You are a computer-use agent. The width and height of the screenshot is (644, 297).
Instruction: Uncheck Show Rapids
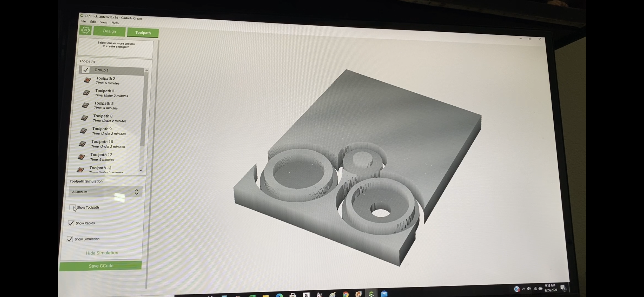pyautogui.click(x=71, y=223)
